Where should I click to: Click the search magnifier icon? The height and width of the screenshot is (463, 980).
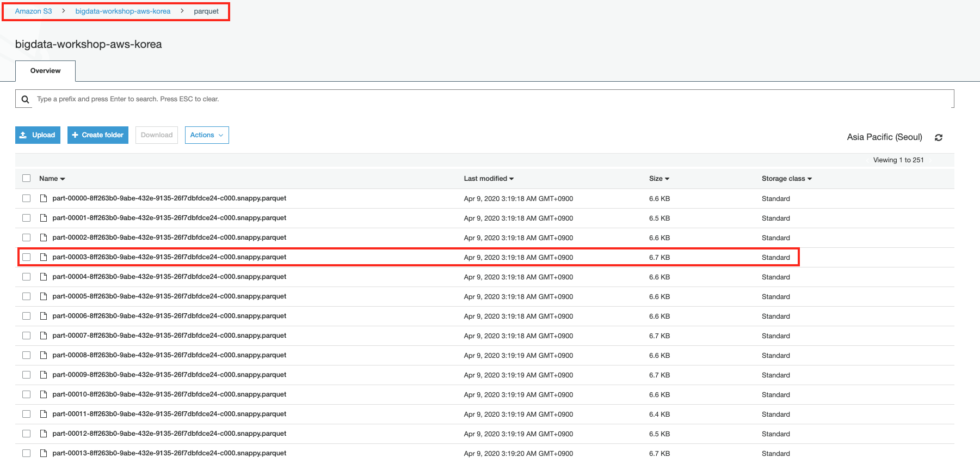click(x=25, y=99)
